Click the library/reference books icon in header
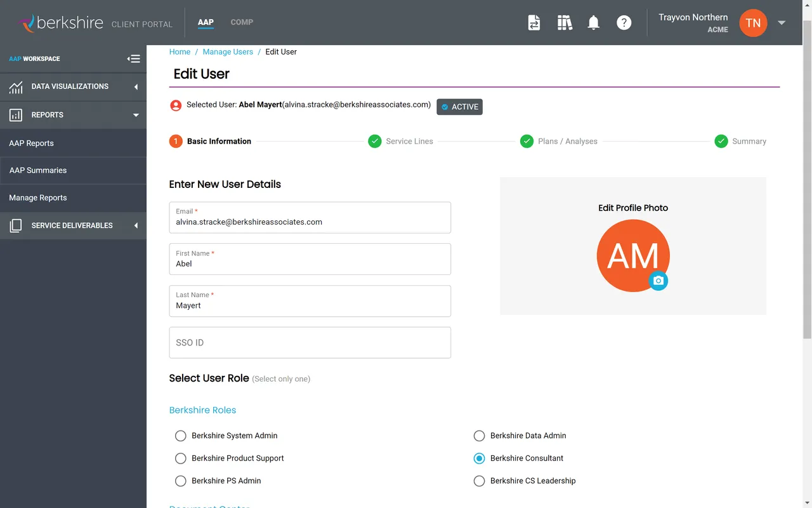The image size is (812, 508). 565,22
